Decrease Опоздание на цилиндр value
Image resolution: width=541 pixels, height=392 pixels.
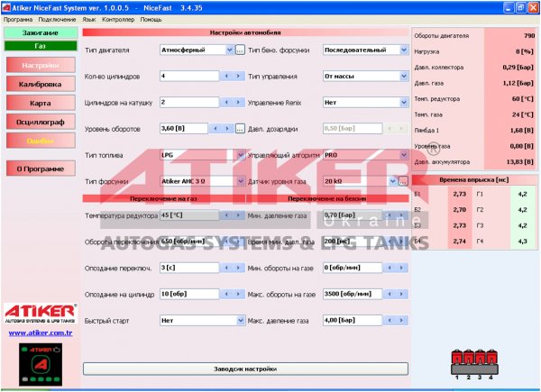tap(226, 294)
